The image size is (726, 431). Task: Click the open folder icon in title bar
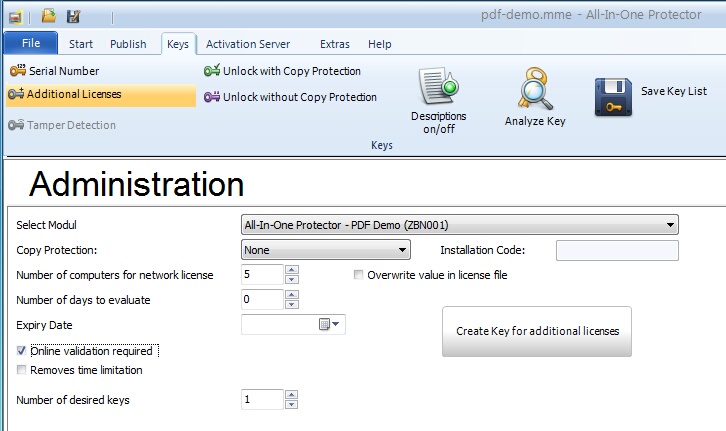48,16
